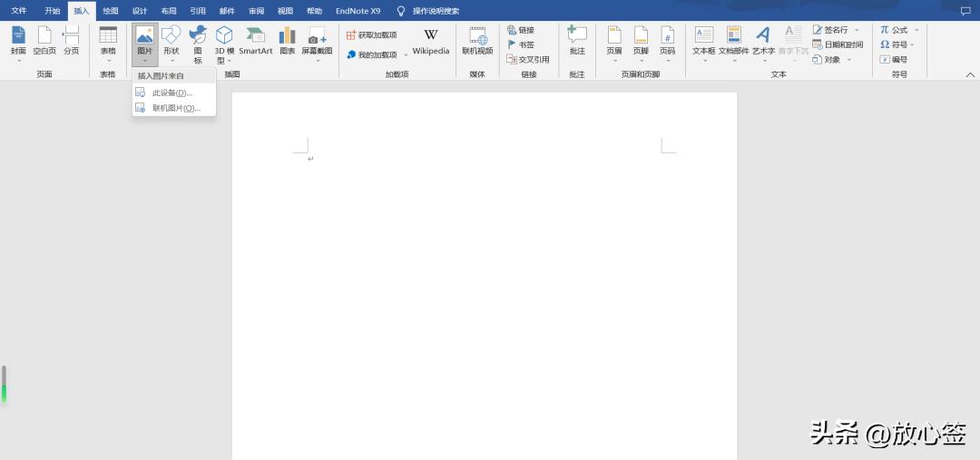This screenshot has height=460, width=980.
Task: Add a signature line (签名行)
Action: tap(830, 30)
